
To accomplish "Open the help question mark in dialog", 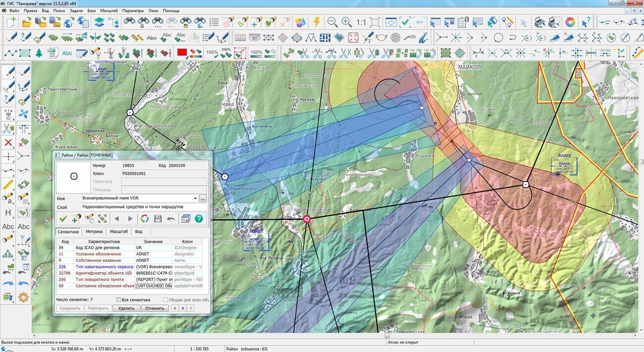I will [199, 218].
